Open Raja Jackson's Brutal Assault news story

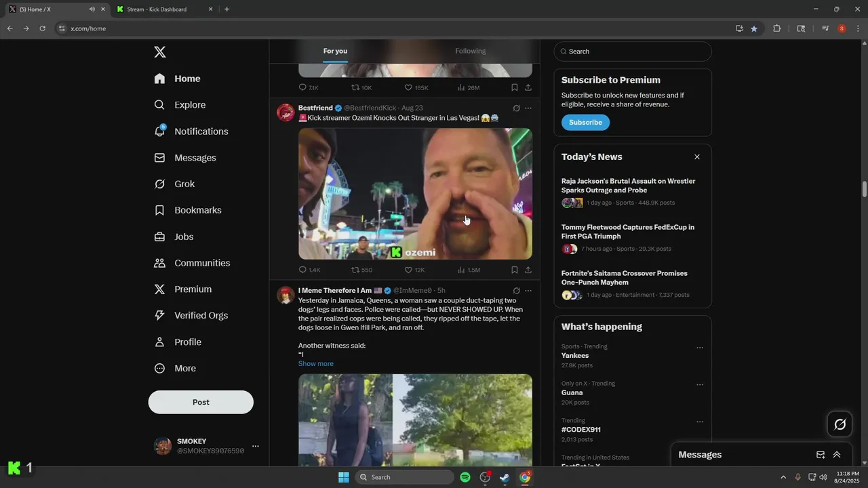(x=633, y=192)
